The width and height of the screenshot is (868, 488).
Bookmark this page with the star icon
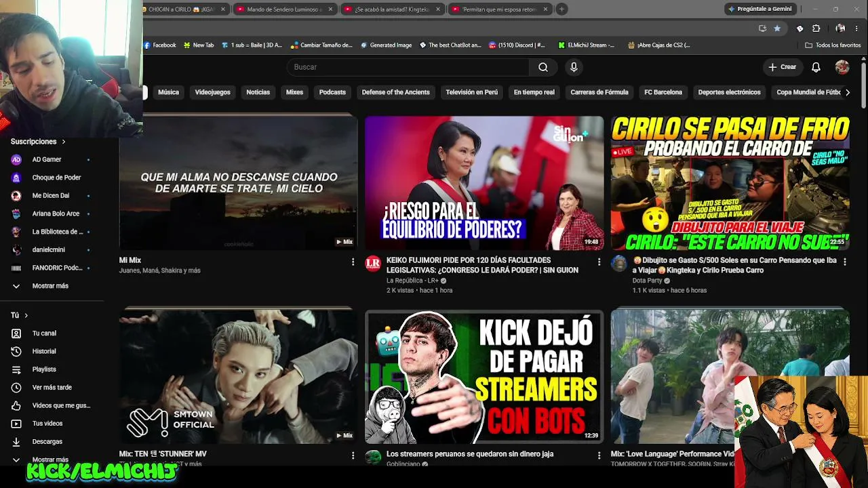coord(777,28)
